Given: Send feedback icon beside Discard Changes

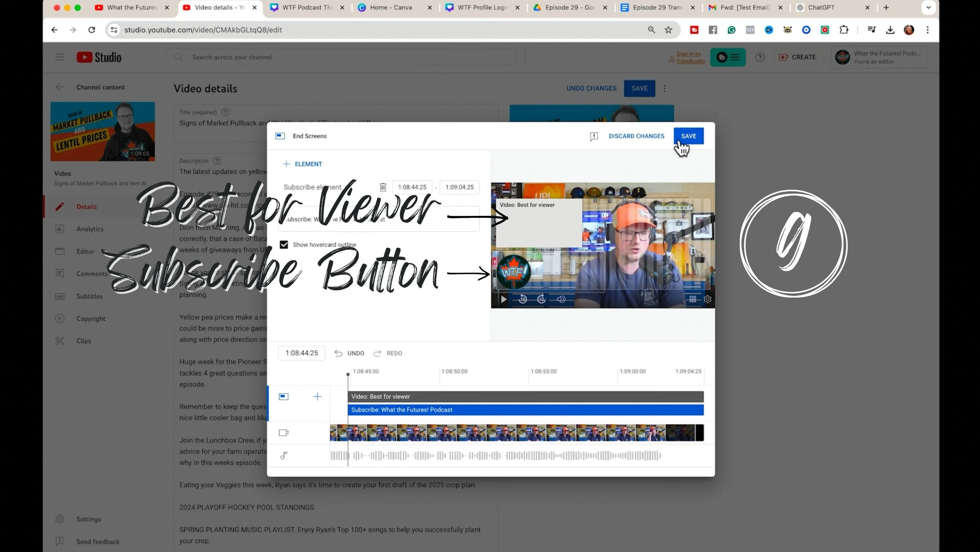Looking at the screenshot, I should (594, 136).
